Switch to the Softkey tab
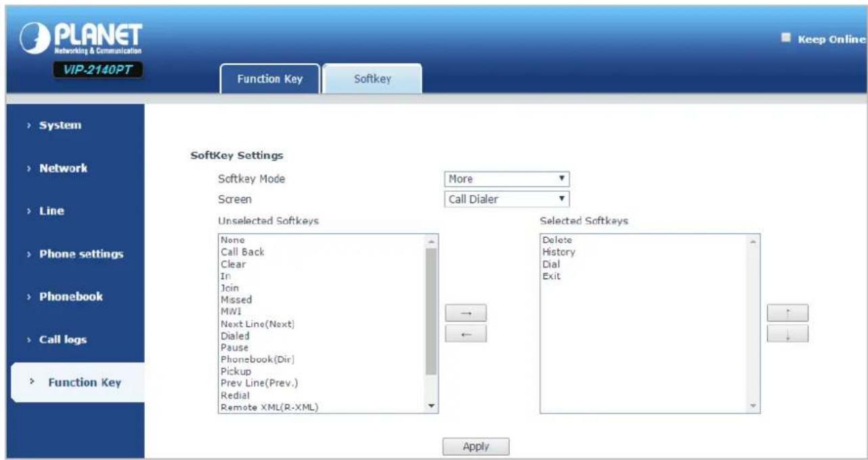Screen dimensions: 868x460 click(372, 79)
